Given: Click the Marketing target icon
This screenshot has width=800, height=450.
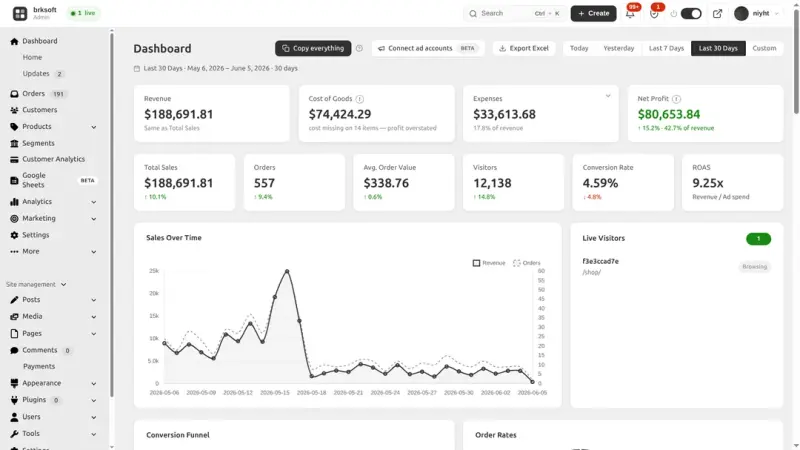Looking at the screenshot, I should click(14, 218).
